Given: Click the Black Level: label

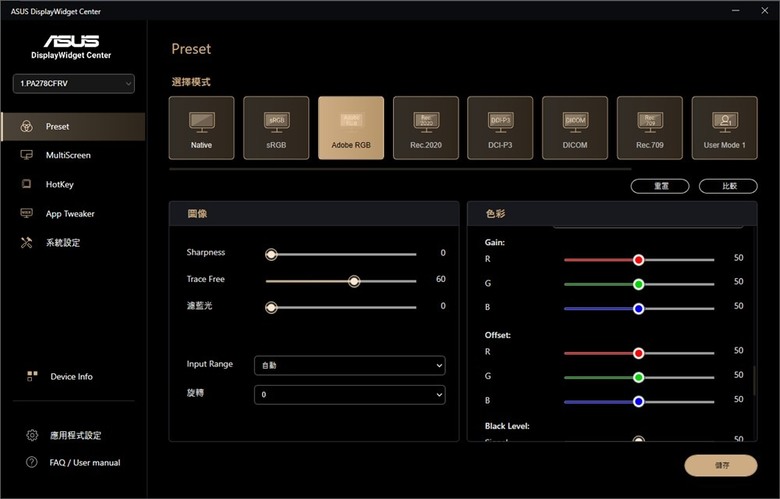Looking at the screenshot, I should click(507, 426).
